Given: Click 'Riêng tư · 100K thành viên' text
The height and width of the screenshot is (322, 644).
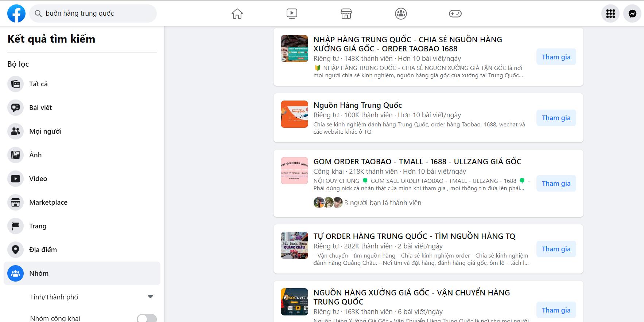Looking at the screenshot, I should tap(353, 115).
